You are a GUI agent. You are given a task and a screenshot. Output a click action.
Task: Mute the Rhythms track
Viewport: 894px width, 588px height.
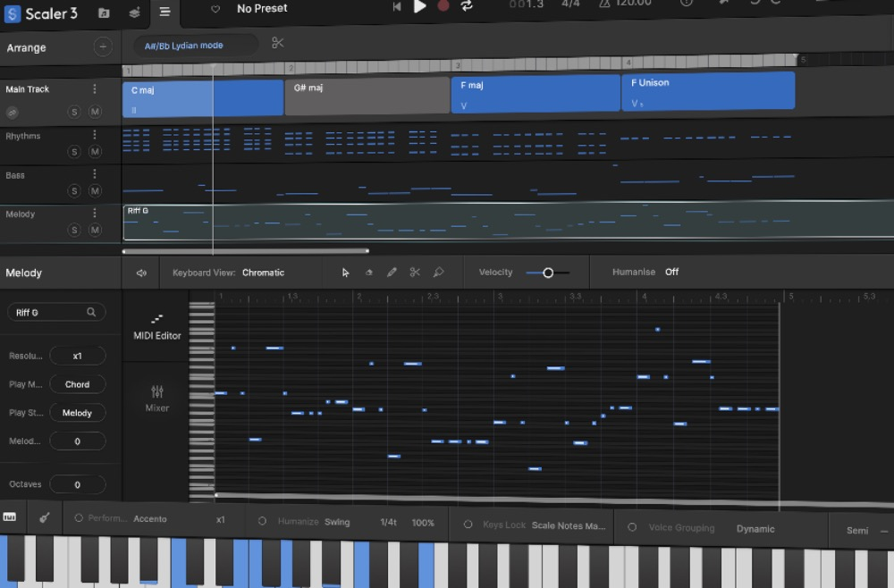(94, 151)
